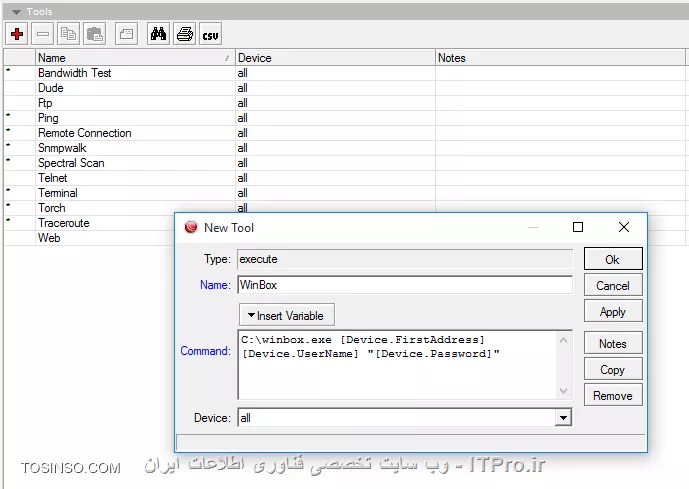
Task: Click the Notes button in New Tool
Action: (613, 344)
